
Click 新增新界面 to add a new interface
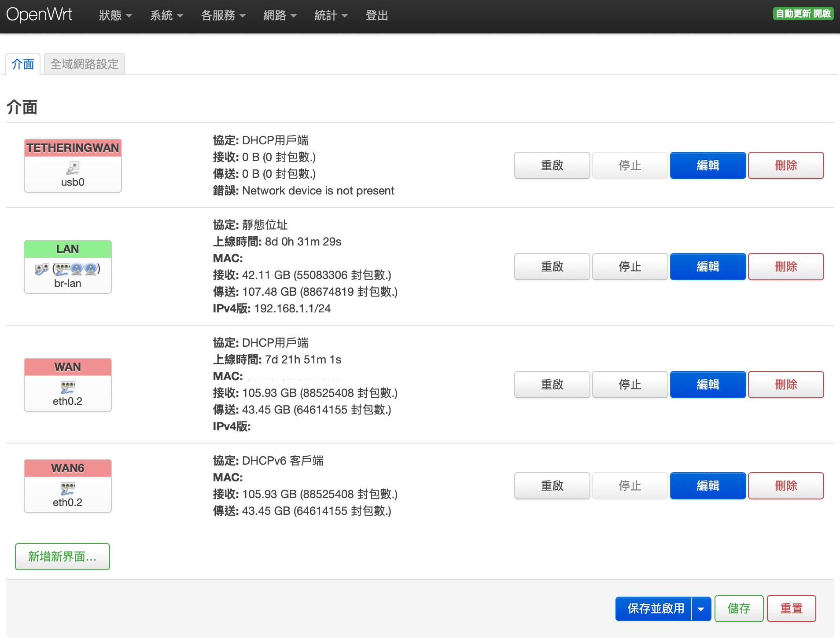(x=62, y=556)
